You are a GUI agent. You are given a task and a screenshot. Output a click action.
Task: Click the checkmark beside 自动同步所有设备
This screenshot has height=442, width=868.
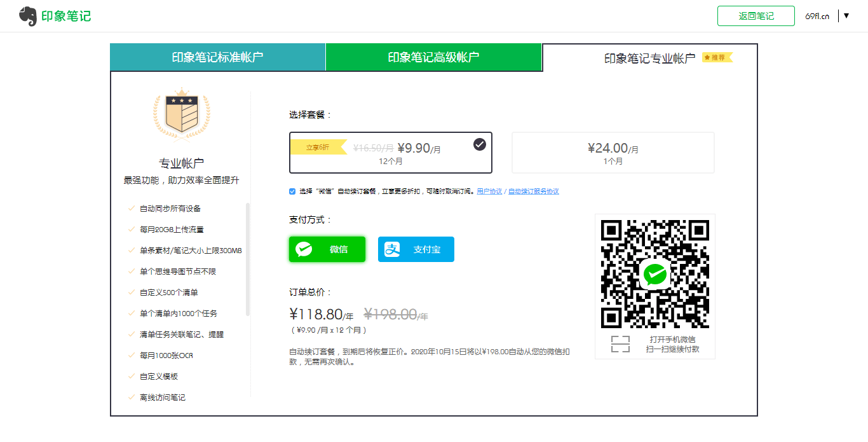click(131, 208)
